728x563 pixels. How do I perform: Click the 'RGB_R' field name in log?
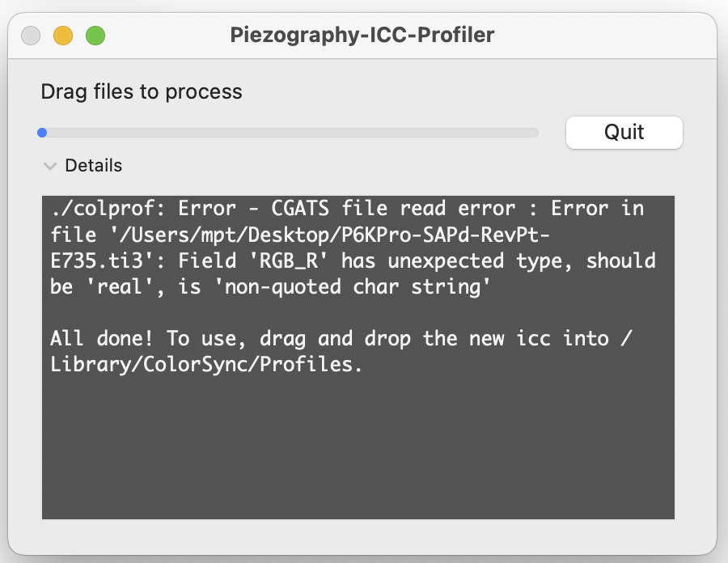coord(288,260)
